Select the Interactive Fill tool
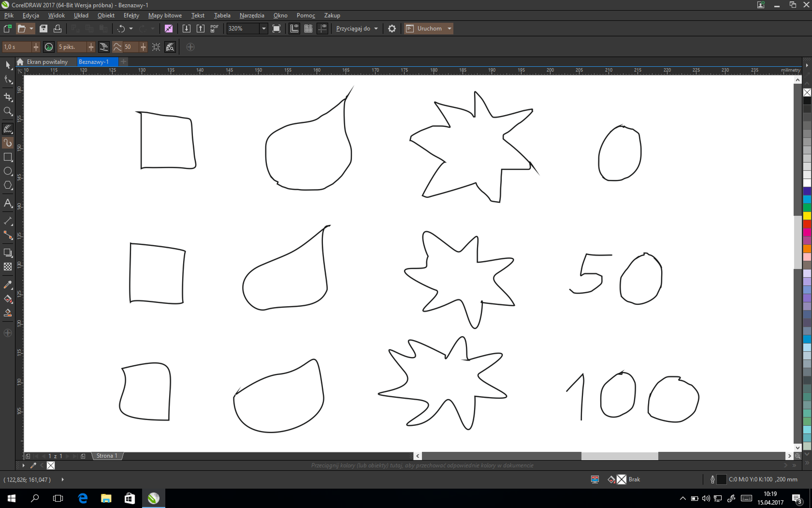The height and width of the screenshot is (508, 812). coord(8,299)
